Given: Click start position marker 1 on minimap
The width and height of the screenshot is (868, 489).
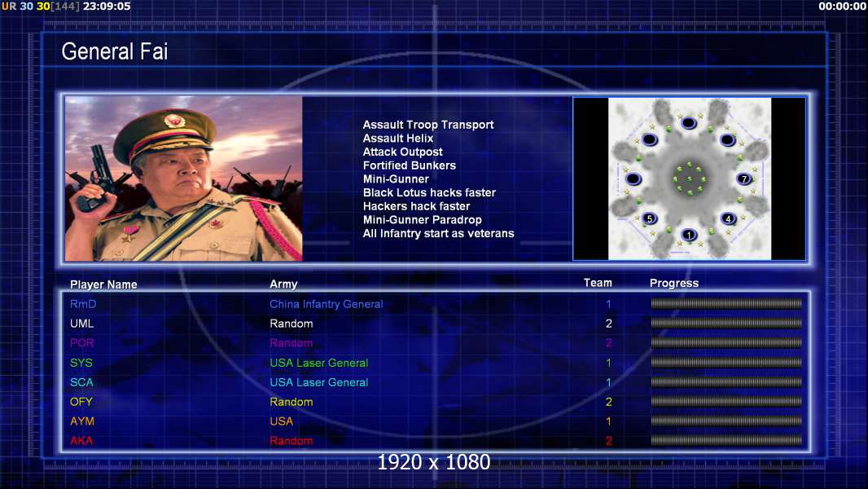Looking at the screenshot, I should (689, 235).
